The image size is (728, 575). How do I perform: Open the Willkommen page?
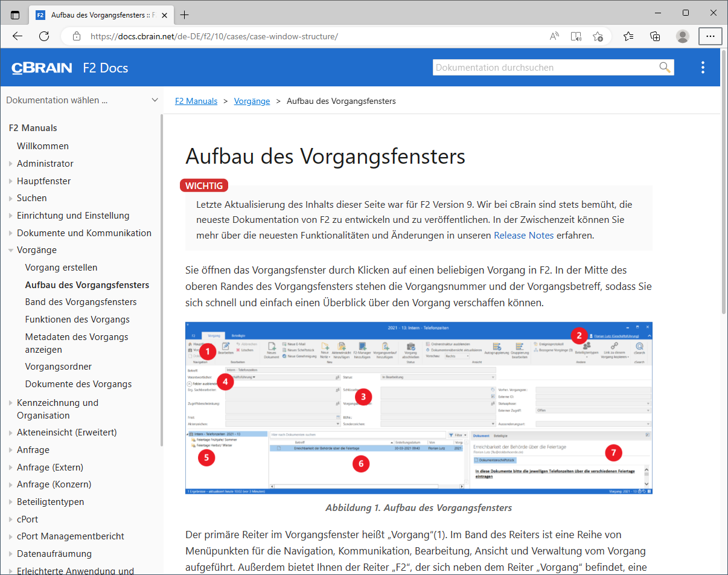point(43,146)
